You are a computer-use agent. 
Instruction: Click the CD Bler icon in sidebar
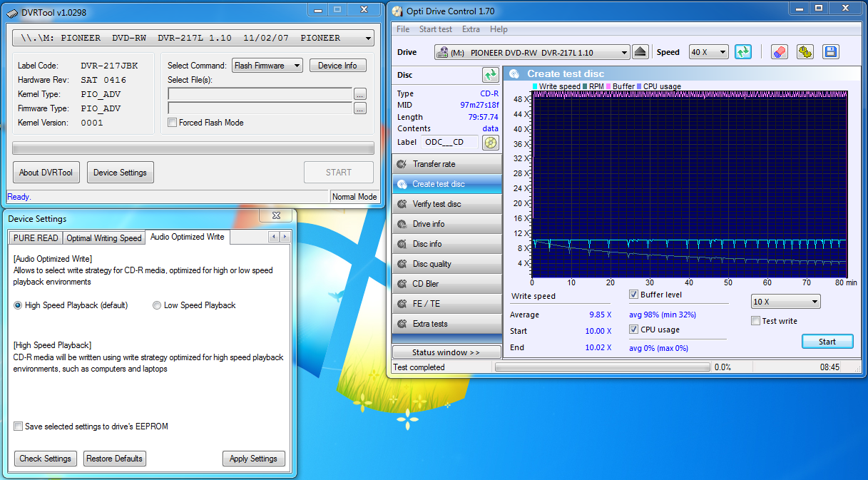(402, 284)
